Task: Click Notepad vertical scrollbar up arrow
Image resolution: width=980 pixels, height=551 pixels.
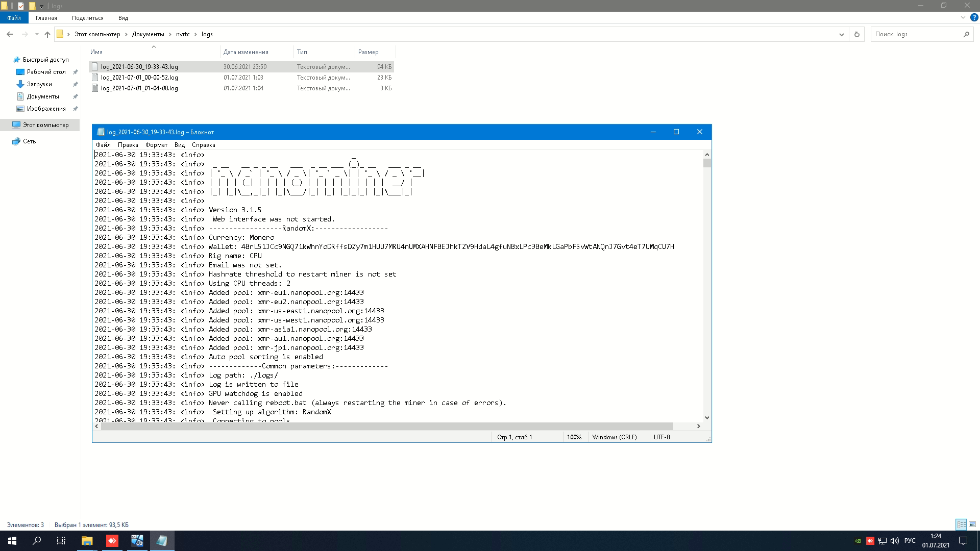Action: 707,155
